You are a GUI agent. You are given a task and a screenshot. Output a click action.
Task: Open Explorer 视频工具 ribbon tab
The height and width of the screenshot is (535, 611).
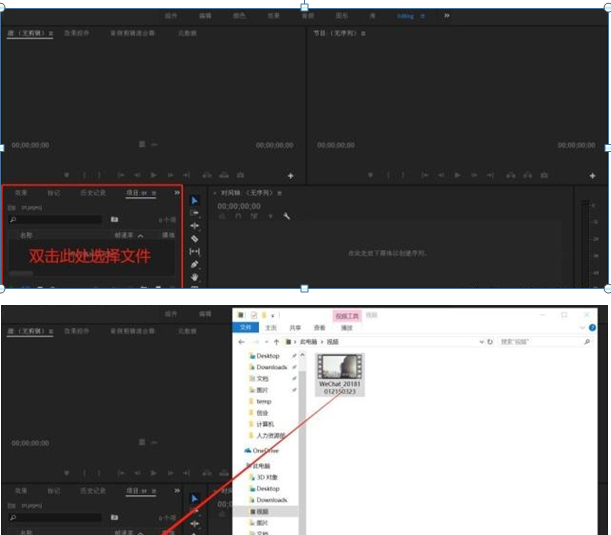coord(347,316)
